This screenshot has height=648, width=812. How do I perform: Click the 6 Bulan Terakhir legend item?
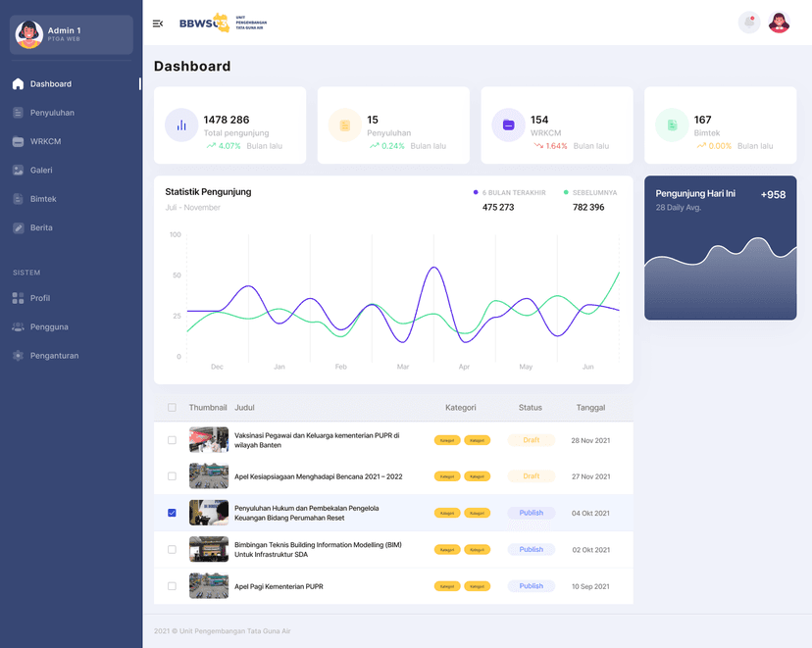[x=510, y=193]
